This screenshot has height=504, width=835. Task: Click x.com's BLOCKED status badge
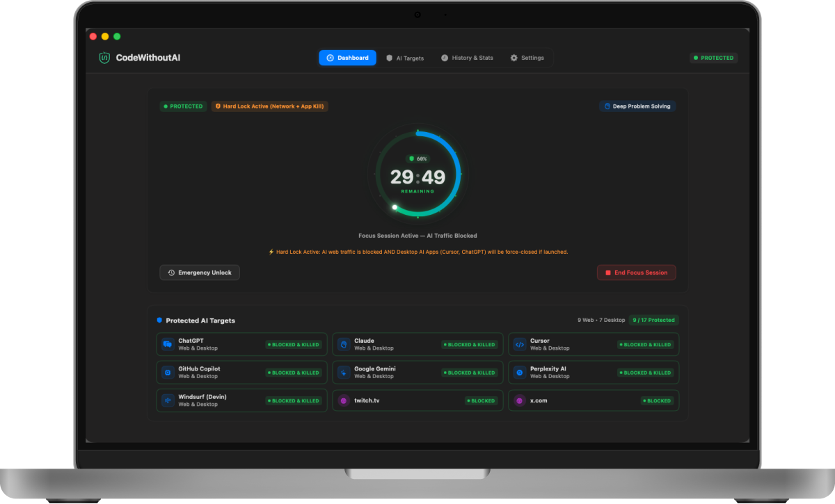[x=657, y=400]
